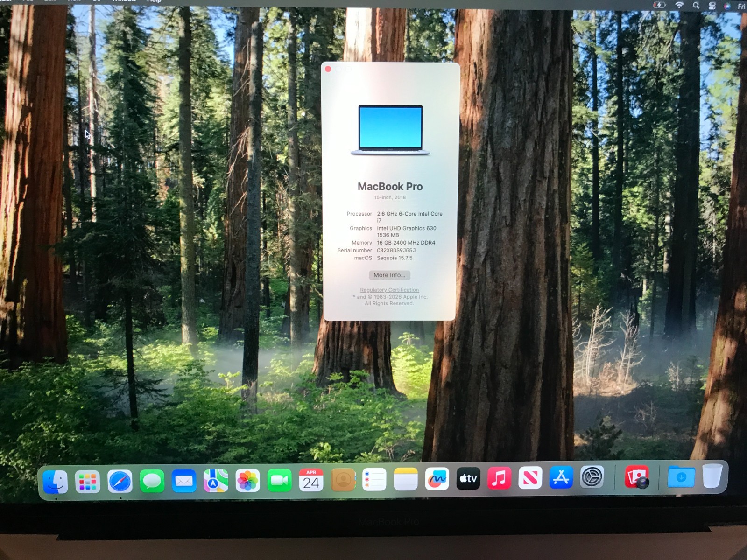Open the Contacts app in the Dock
Viewport: 747px width, 560px height.
(x=343, y=480)
